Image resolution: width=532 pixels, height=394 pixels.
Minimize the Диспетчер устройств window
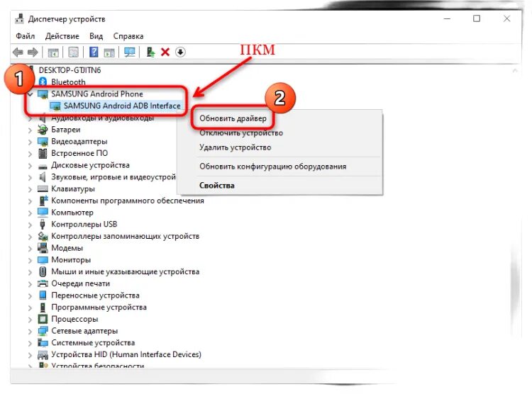point(447,18)
